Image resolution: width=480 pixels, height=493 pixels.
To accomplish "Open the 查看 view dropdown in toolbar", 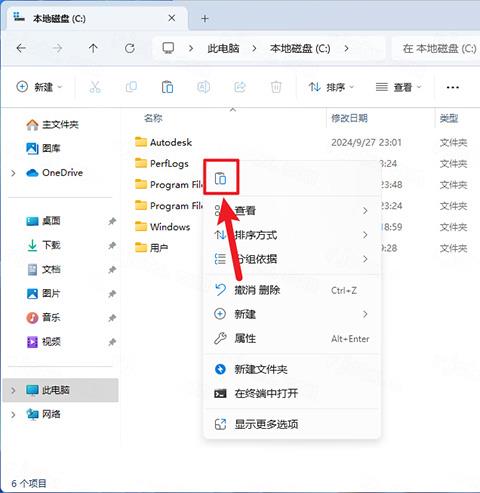I will click(399, 87).
